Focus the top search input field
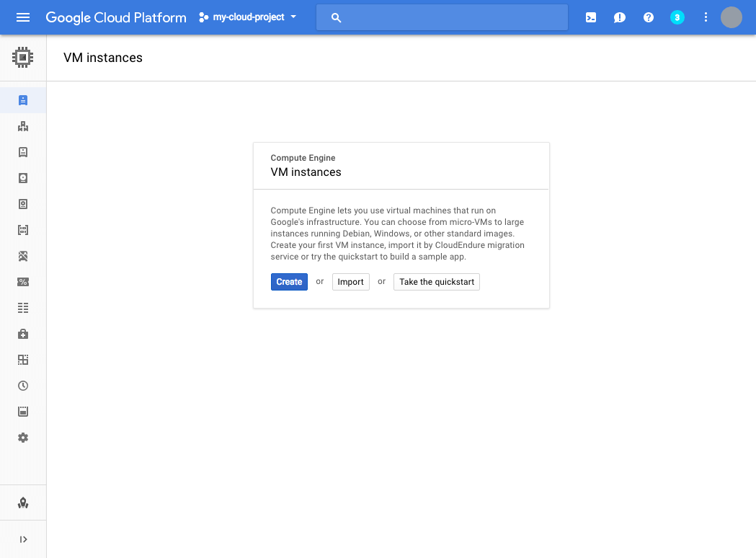Image resolution: width=756 pixels, height=558 pixels. [442, 17]
